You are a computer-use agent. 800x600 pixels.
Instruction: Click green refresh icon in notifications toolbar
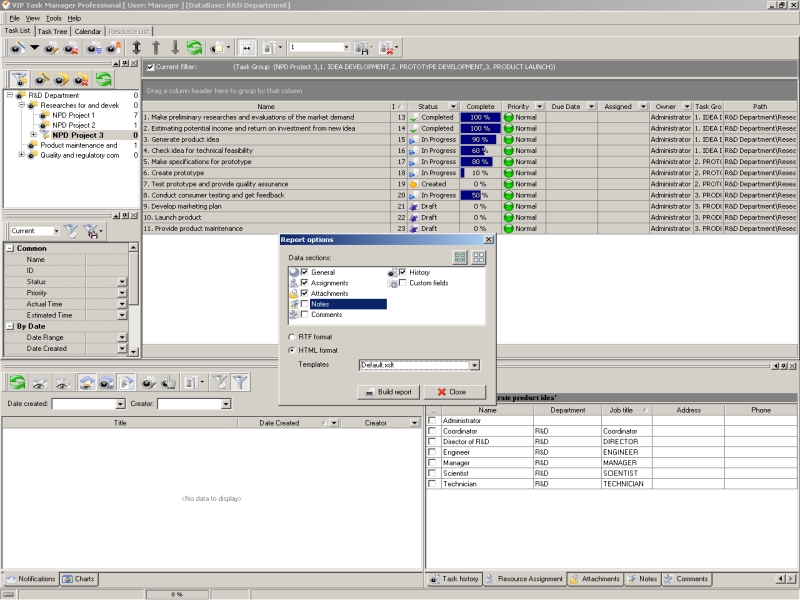17,382
